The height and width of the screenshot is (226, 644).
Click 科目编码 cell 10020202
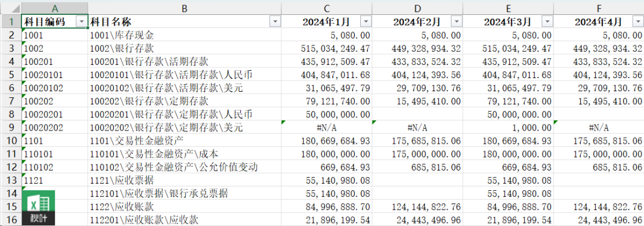(55, 128)
